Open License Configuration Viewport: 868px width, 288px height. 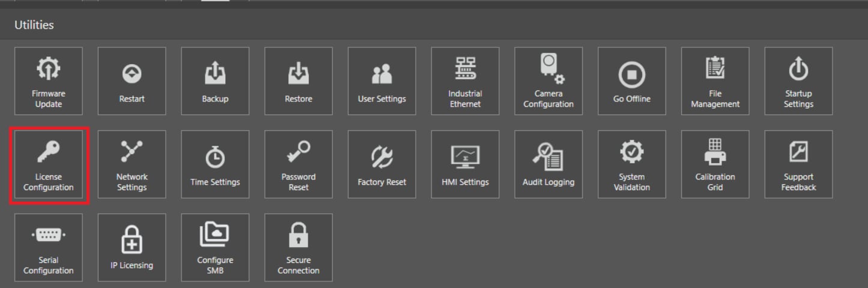coord(49,164)
